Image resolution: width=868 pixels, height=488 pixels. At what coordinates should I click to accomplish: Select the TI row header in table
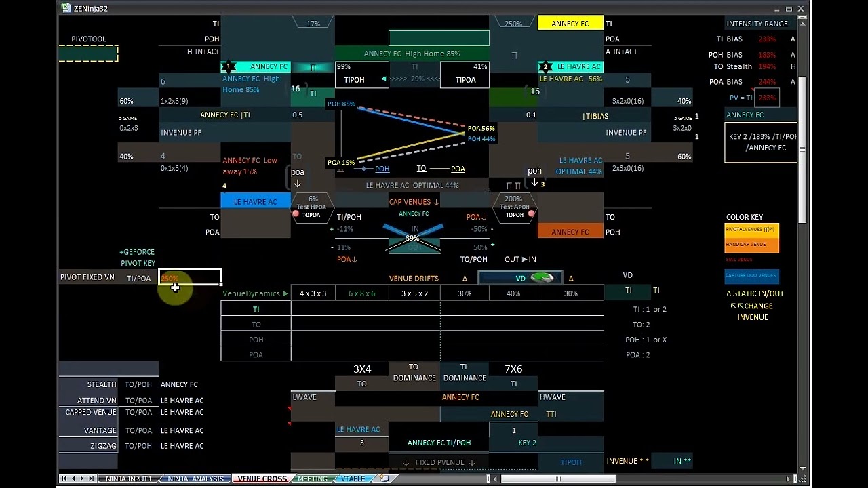256,309
